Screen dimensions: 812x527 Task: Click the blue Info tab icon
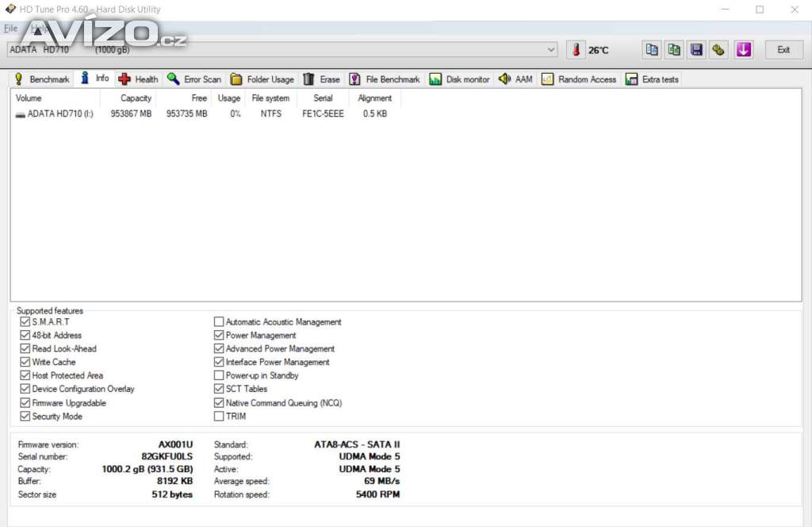[85, 79]
